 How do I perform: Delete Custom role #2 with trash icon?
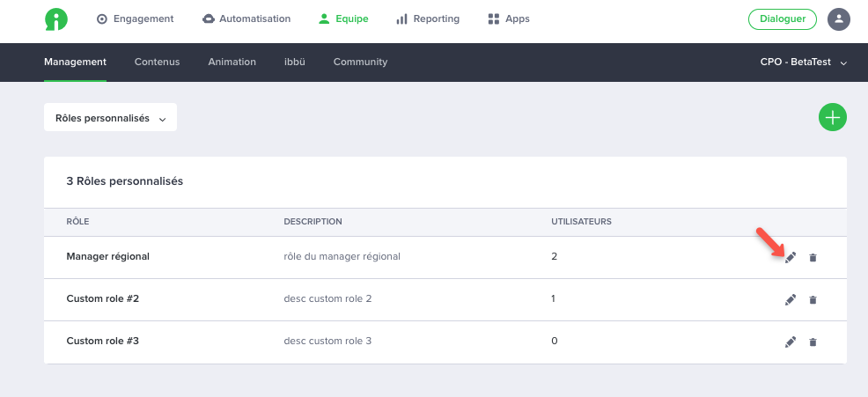click(x=813, y=299)
